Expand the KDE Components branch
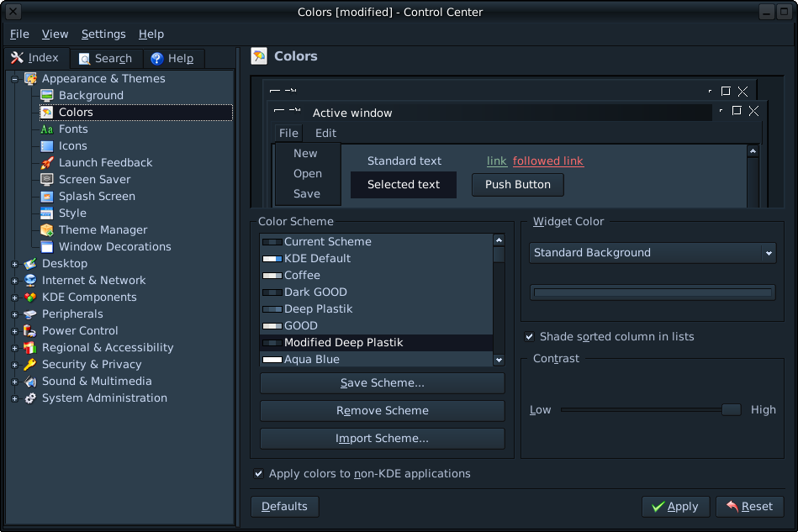This screenshot has width=798, height=532. pyautogui.click(x=14, y=298)
